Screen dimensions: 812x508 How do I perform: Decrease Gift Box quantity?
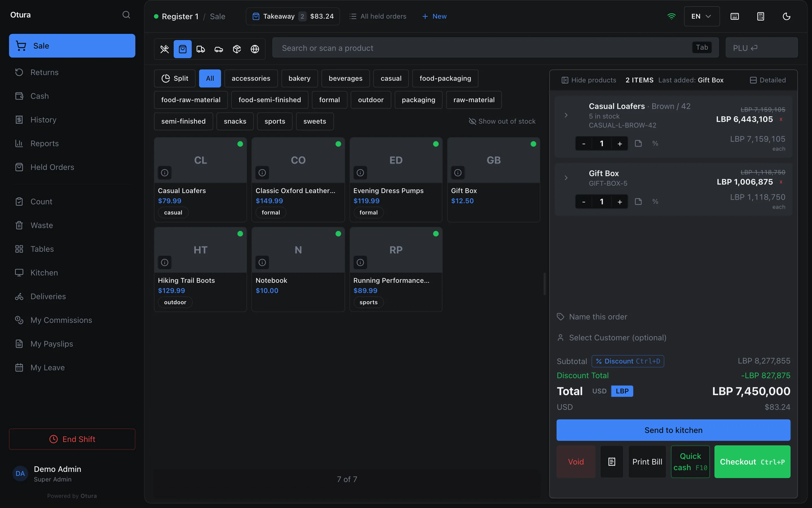coord(584,202)
